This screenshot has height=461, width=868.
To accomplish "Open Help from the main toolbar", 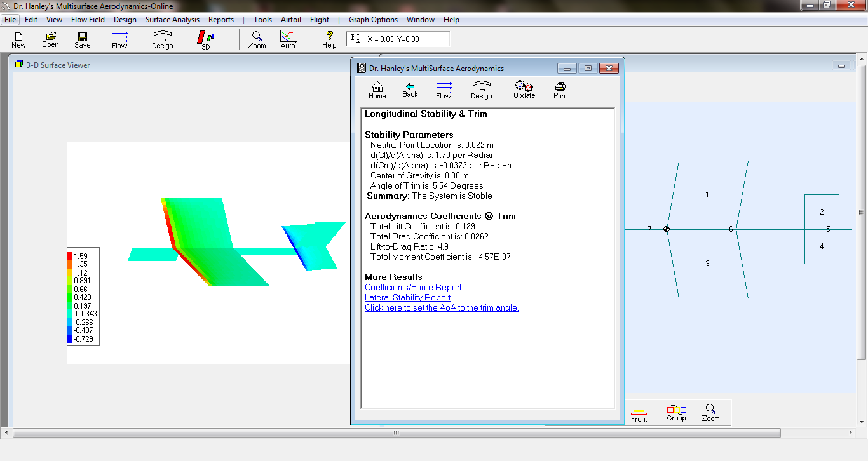I will click(329, 40).
